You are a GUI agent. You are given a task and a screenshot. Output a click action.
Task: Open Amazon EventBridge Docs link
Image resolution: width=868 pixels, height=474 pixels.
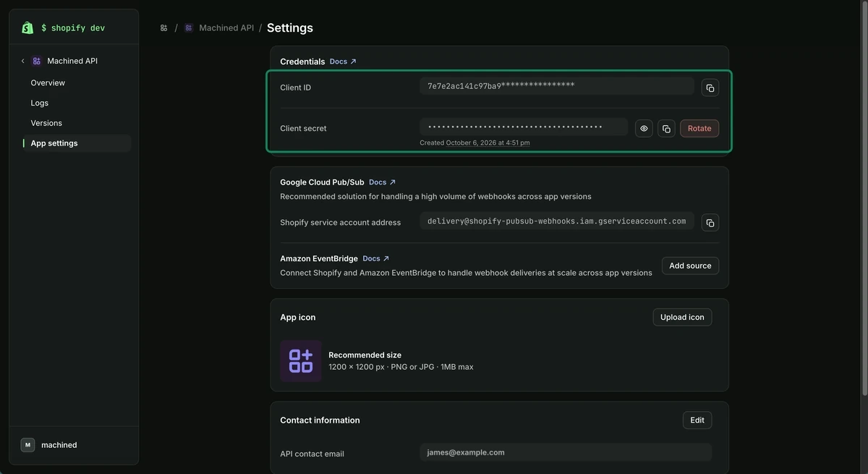(375, 258)
